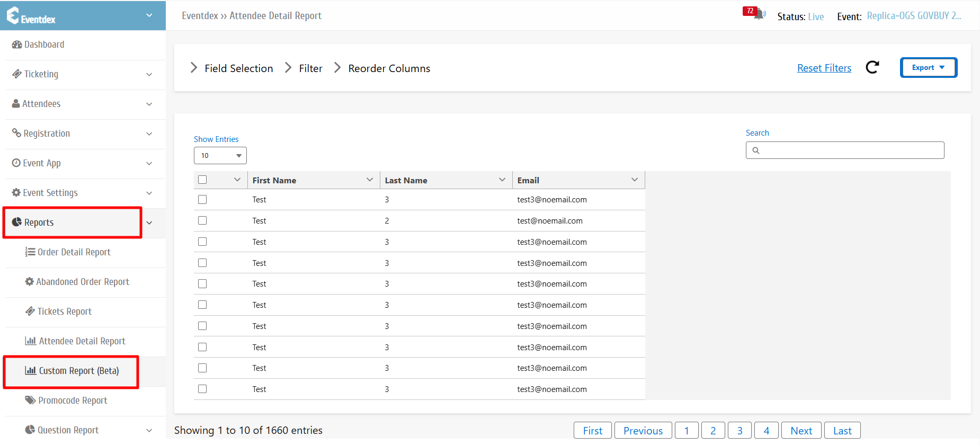Click the Dashboard palette icon

pyautogui.click(x=17, y=45)
